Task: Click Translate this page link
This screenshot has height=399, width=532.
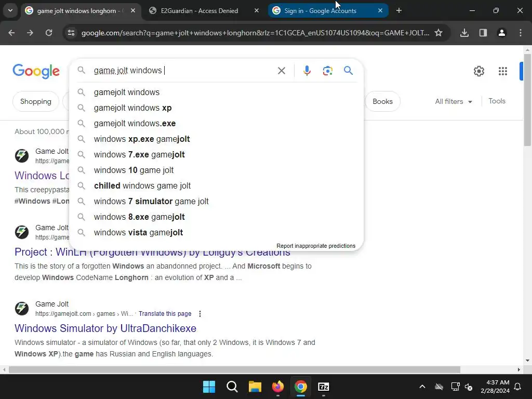Action: pos(165,314)
